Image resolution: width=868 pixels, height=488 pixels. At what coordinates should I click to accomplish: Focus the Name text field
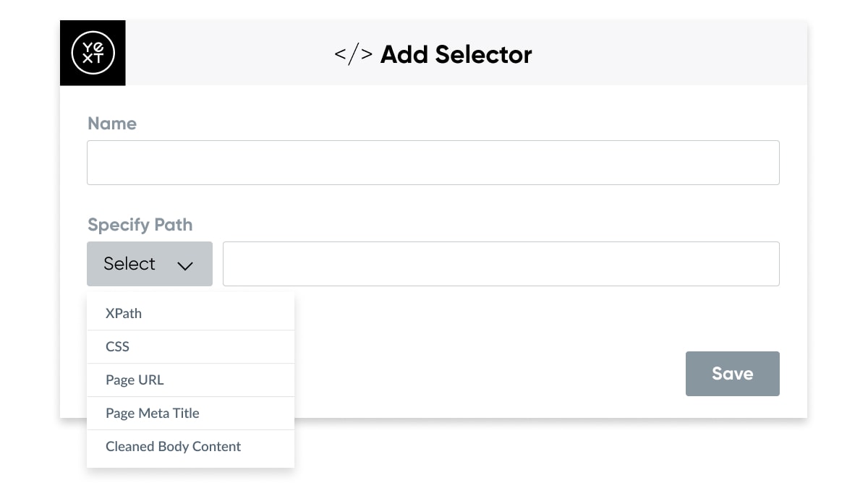pyautogui.click(x=433, y=163)
